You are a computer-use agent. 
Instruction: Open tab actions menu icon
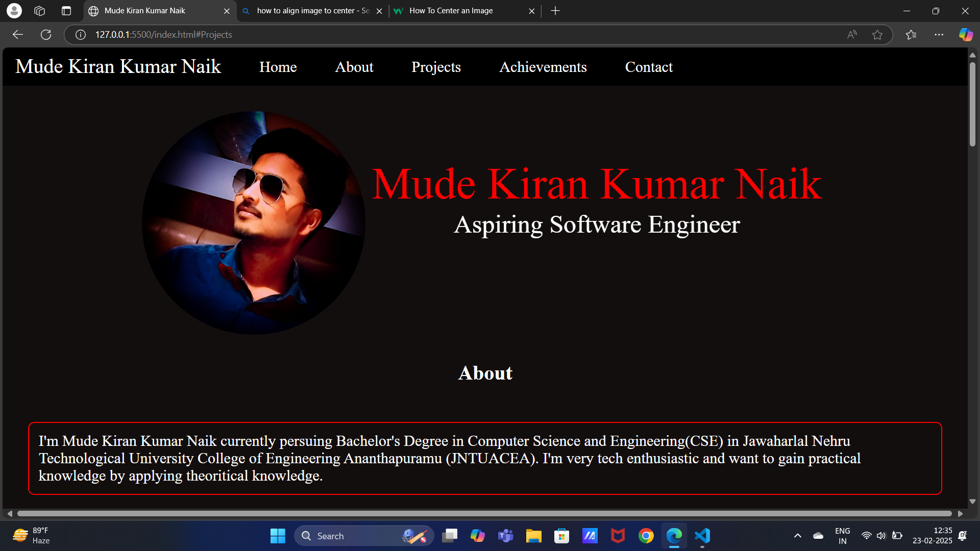tap(66, 11)
